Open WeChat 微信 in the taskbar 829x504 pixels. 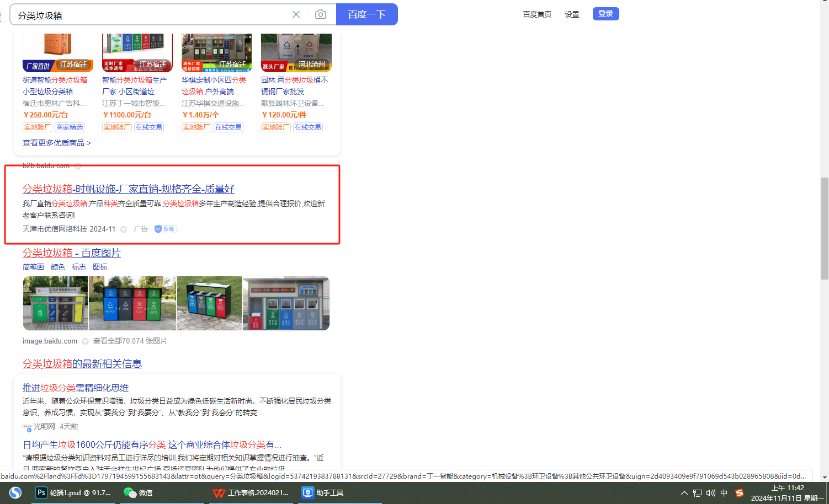click(x=139, y=492)
